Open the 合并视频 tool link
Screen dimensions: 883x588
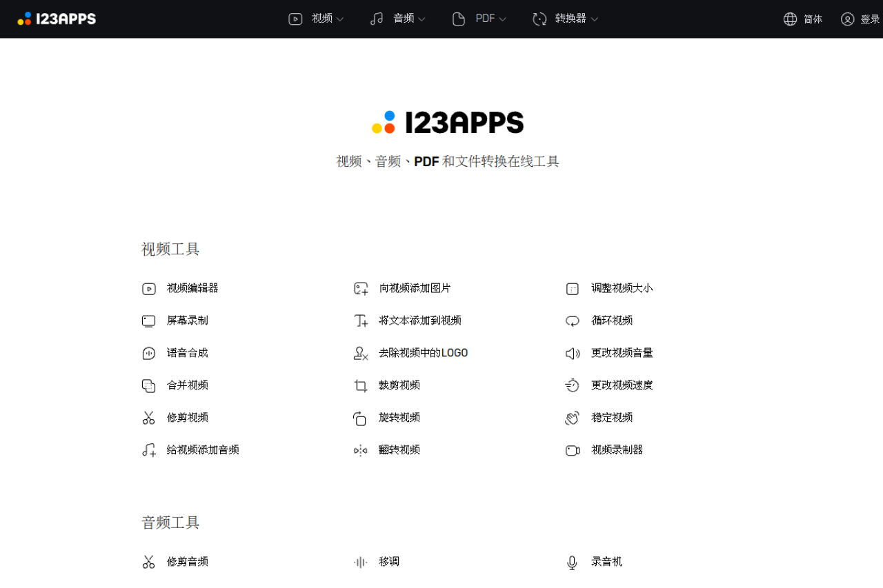pos(188,385)
